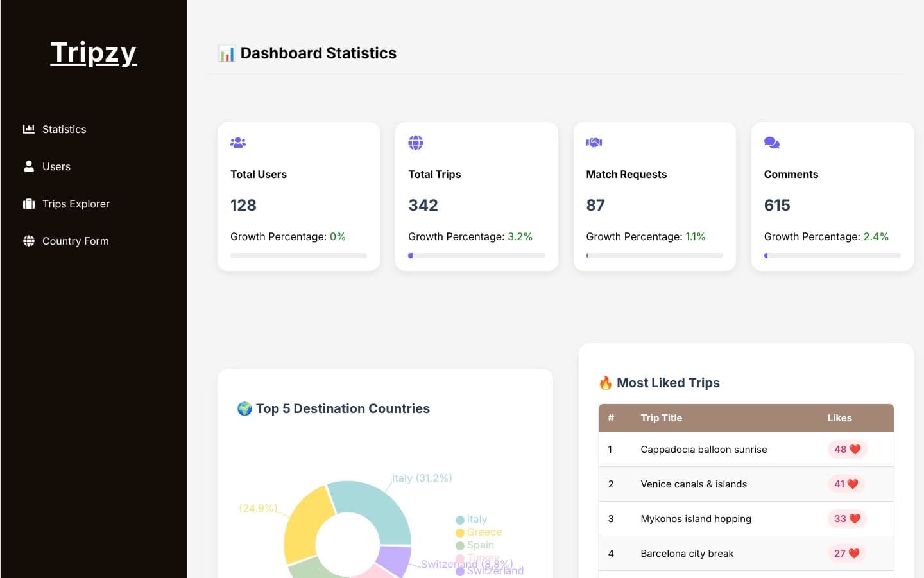
Task: Click the Tripzy logo
Action: (94, 53)
